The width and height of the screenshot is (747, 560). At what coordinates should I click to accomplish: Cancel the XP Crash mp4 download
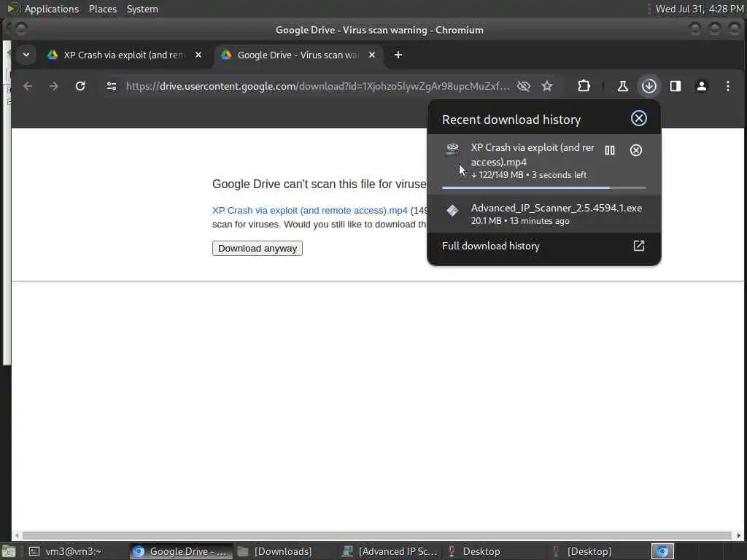point(635,150)
